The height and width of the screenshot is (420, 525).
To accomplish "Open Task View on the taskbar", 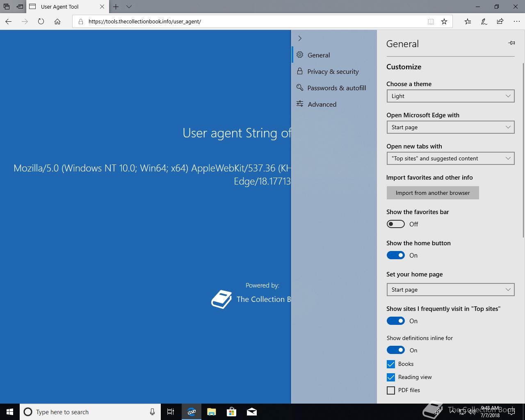I will point(171,412).
